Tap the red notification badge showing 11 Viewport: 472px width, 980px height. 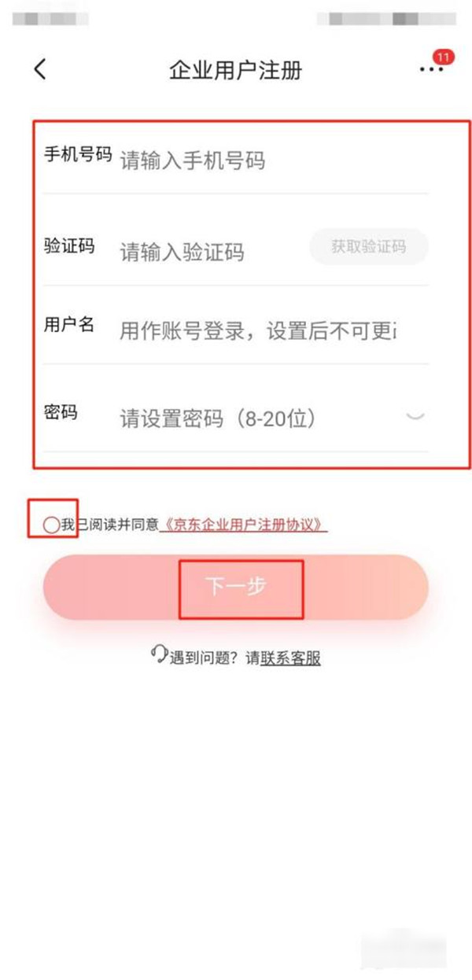coord(444,57)
